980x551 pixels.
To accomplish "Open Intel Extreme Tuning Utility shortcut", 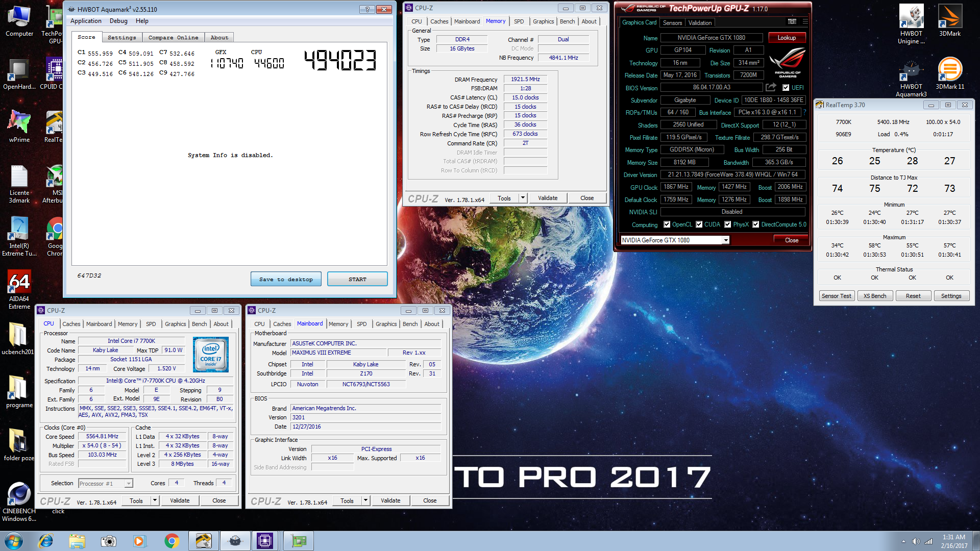I will [x=19, y=236].
